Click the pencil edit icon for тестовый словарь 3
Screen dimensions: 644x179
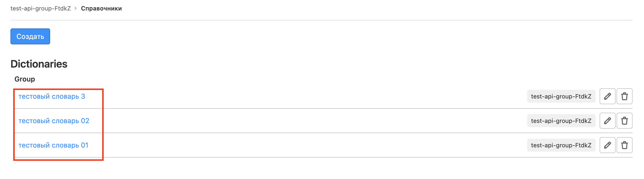pos(607,96)
